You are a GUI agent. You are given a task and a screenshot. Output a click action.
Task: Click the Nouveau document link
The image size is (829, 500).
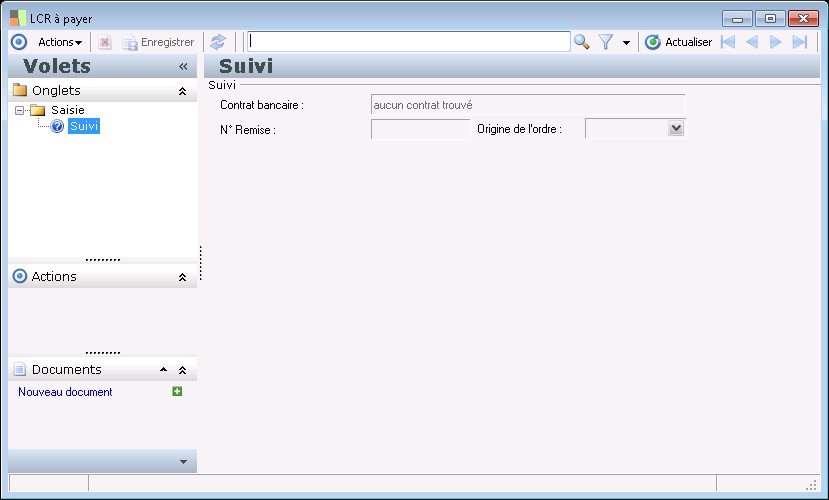pos(65,392)
